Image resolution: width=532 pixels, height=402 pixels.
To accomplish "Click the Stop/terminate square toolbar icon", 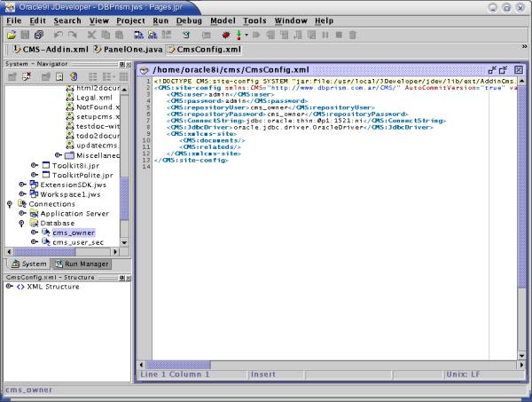I will [339, 35].
